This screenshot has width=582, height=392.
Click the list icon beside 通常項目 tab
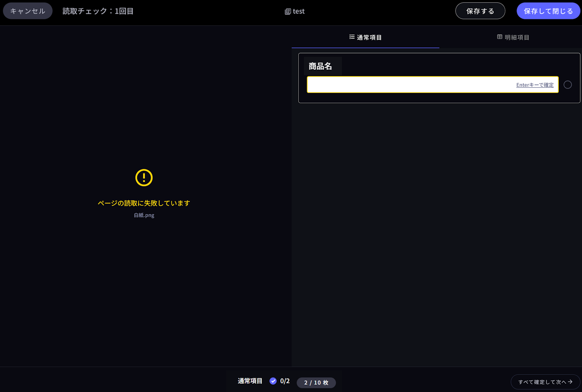[x=352, y=37]
